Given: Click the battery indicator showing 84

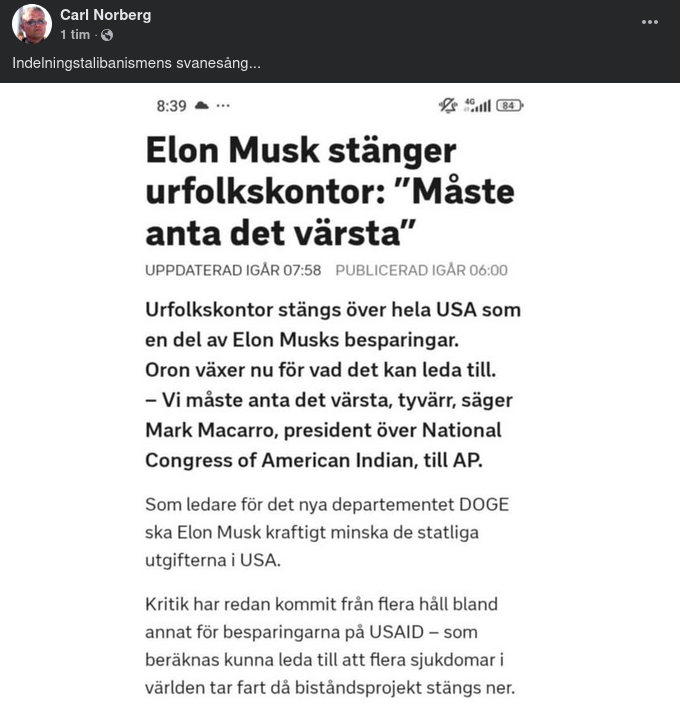Looking at the screenshot, I should pos(510,105).
